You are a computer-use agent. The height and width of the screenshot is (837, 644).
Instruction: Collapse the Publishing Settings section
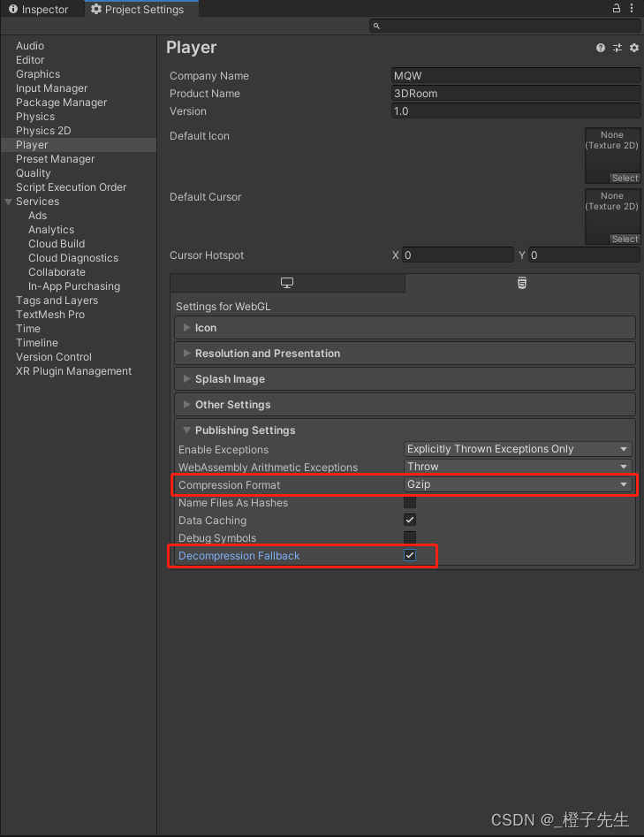[x=405, y=430]
